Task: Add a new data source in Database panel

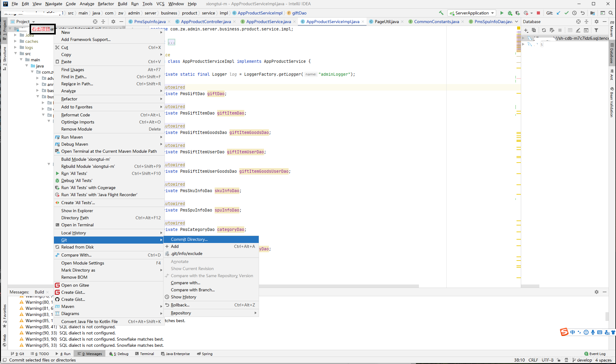Action: coord(526,30)
